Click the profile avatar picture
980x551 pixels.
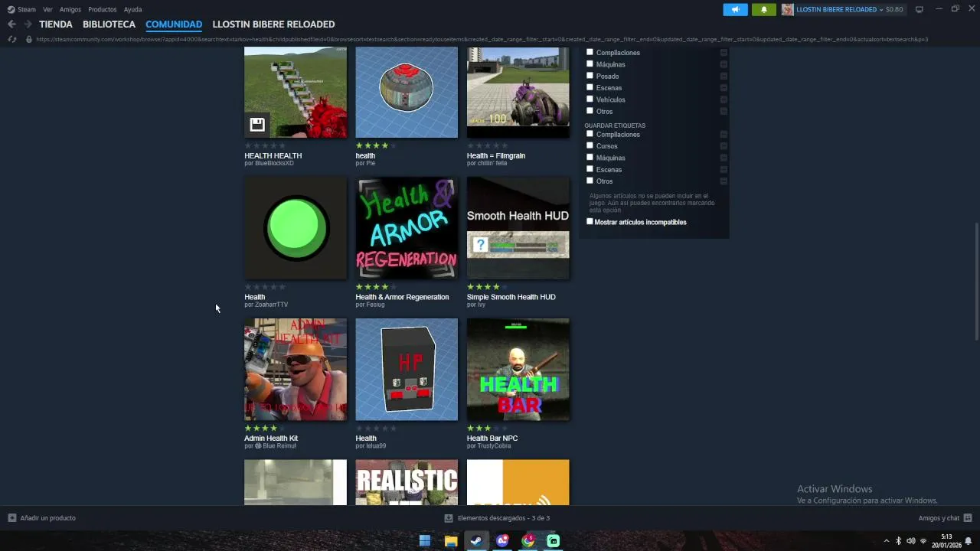[x=787, y=9]
